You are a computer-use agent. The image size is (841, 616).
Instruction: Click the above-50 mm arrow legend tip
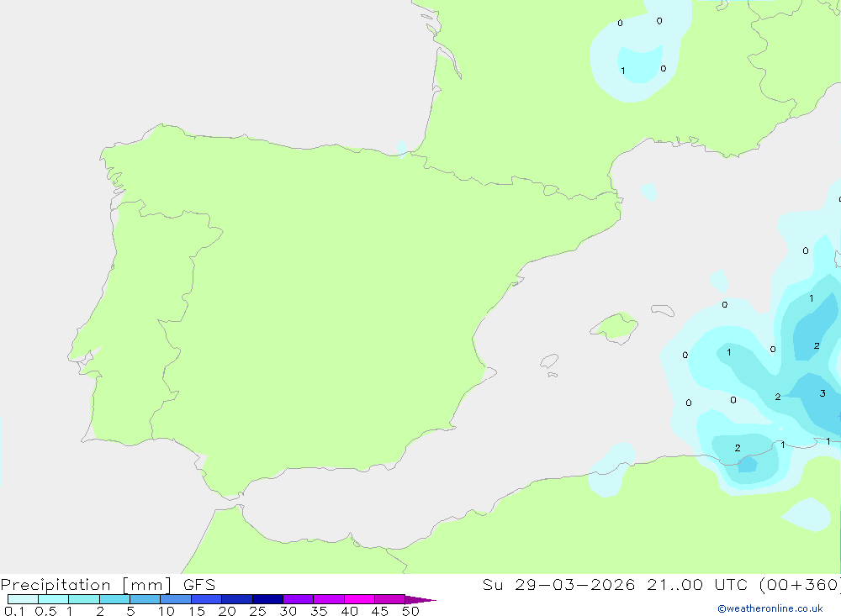pyautogui.click(x=420, y=599)
